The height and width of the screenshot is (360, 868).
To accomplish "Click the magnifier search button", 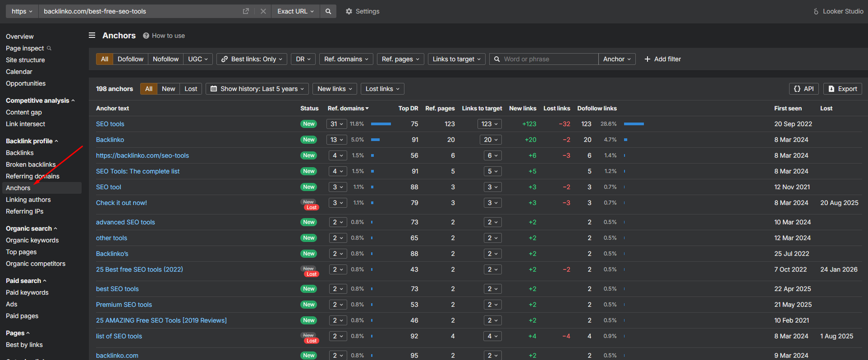I will (328, 11).
